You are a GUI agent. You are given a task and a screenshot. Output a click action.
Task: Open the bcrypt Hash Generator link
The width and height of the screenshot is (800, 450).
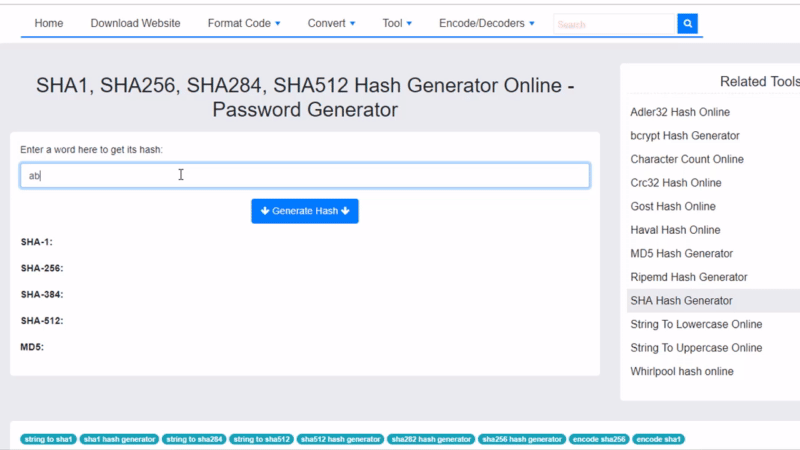coord(685,136)
